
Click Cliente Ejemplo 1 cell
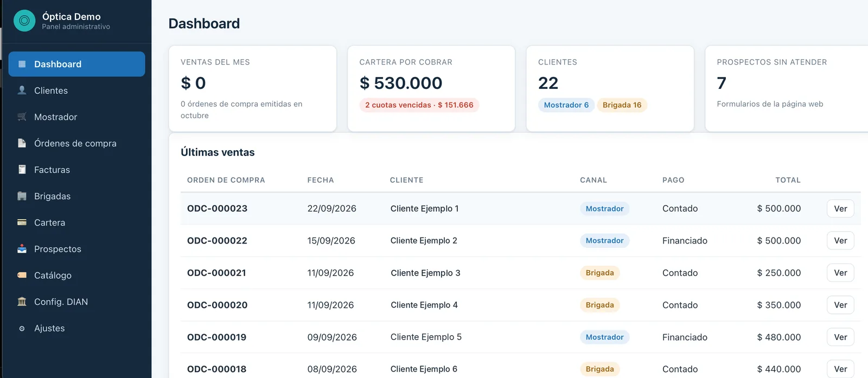pyautogui.click(x=425, y=209)
